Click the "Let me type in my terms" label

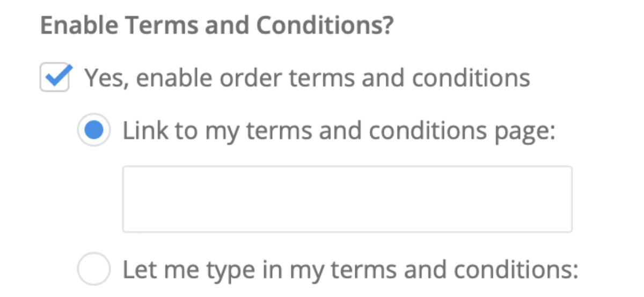pos(350,270)
